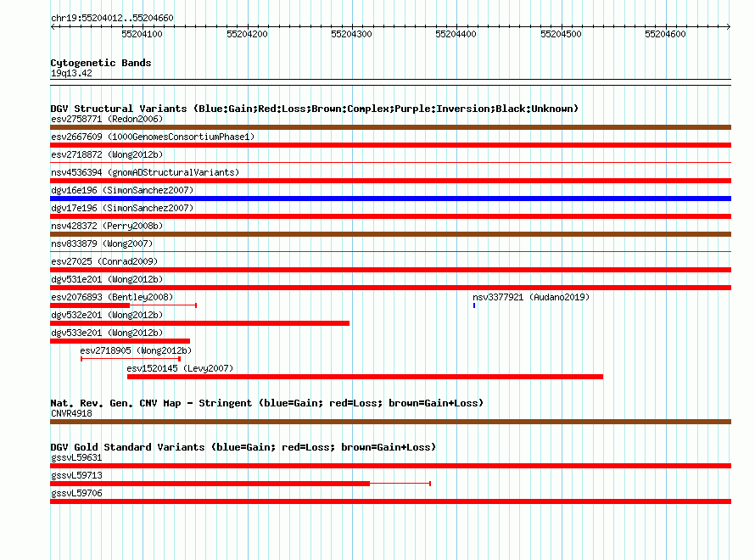Click the nsv833879 (Wong2007) label

click(102, 244)
